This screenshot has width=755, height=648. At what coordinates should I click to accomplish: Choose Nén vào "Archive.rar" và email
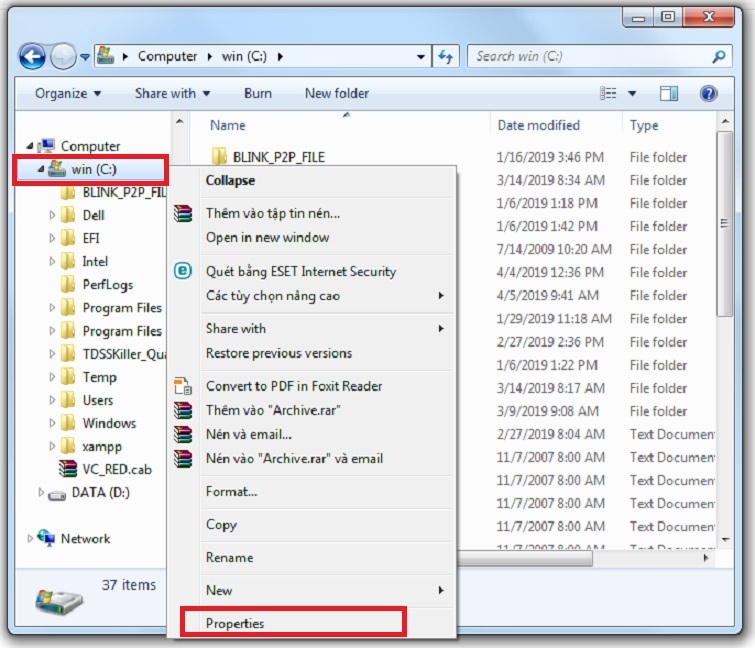pos(294,458)
